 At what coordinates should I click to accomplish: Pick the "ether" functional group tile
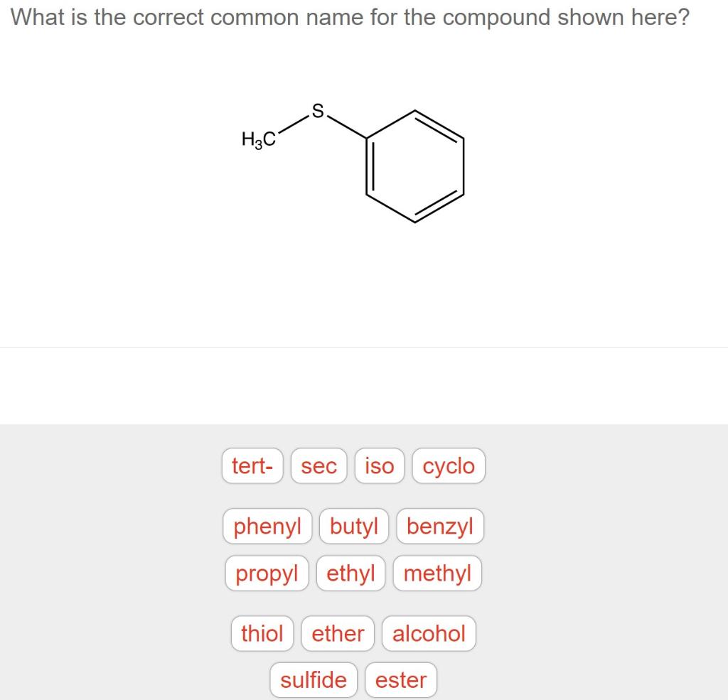338,633
